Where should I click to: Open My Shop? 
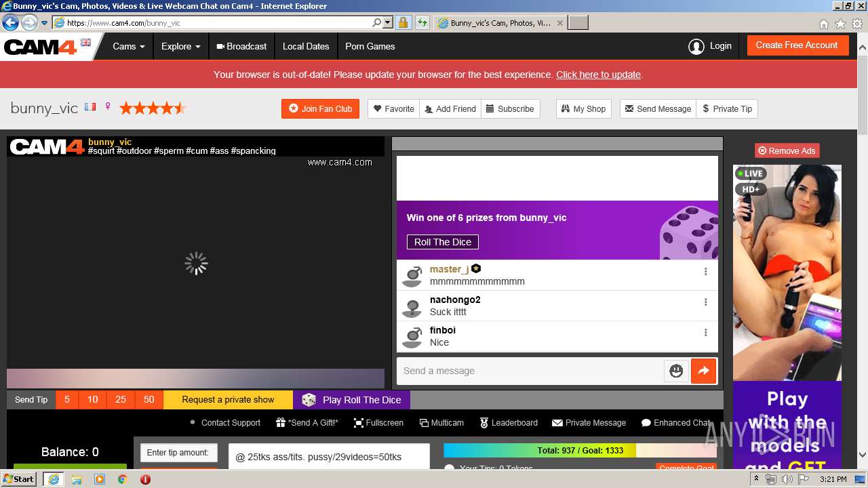point(584,108)
